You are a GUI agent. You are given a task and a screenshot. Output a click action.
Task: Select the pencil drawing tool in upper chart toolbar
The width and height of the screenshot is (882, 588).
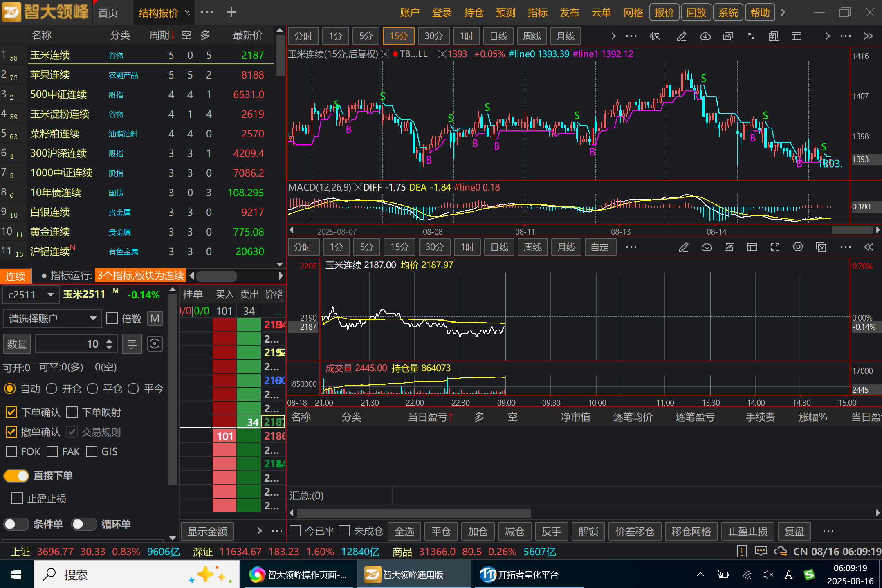[682, 36]
